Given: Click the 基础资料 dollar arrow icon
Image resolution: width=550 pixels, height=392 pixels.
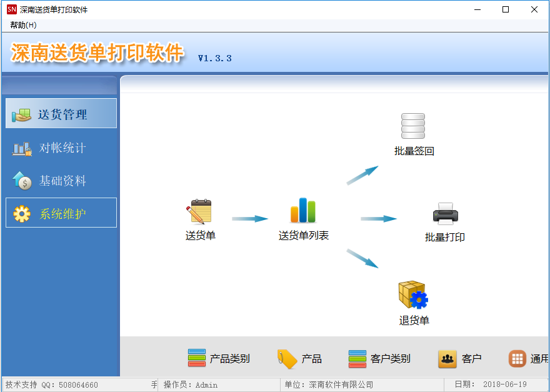Looking at the screenshot, I should click(22, 181).
